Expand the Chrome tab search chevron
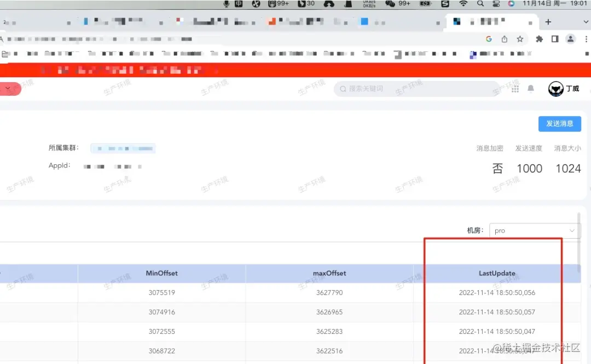 tap(586, 22)
